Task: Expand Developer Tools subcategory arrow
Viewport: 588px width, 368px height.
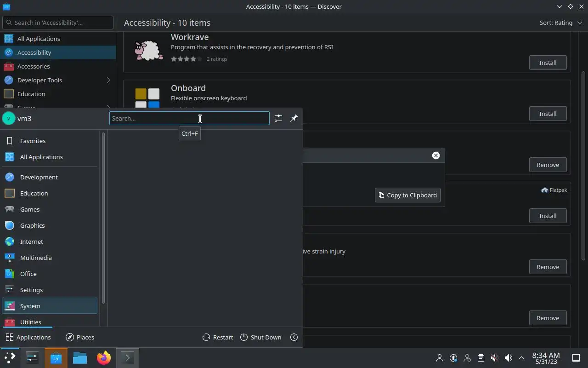Action: pyautogui.click(x=108, y=80)
